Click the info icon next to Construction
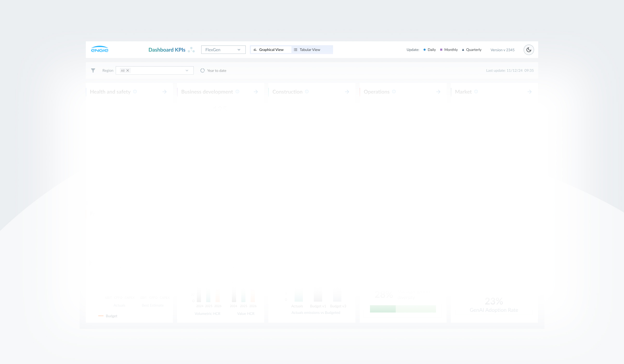 307,92
